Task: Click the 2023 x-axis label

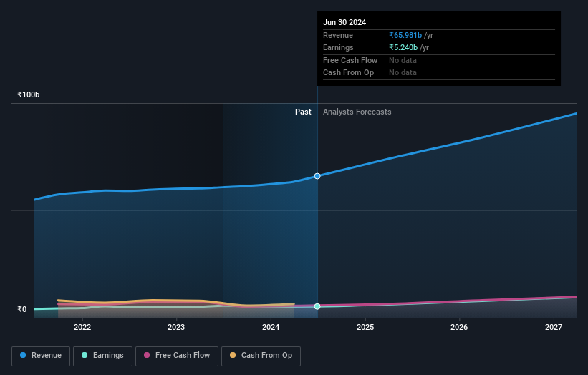Action: [176, 327]
